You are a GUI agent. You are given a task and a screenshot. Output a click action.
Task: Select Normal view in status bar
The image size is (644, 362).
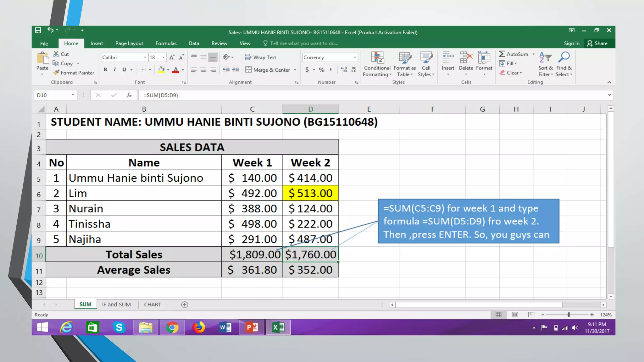point(498,315)
